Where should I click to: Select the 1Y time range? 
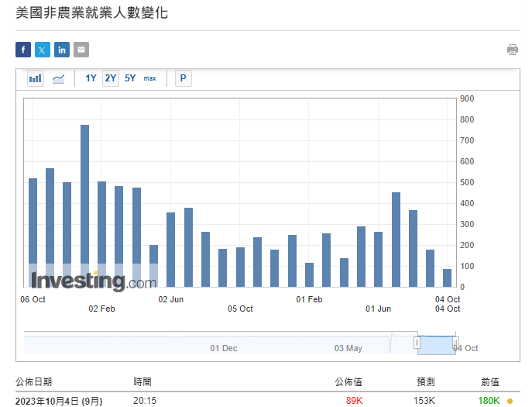tap(91, 78)
